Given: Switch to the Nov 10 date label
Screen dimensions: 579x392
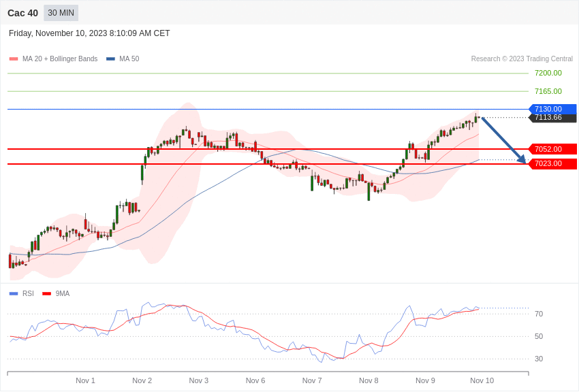Looking at the screenshot, I should (482, 380).
